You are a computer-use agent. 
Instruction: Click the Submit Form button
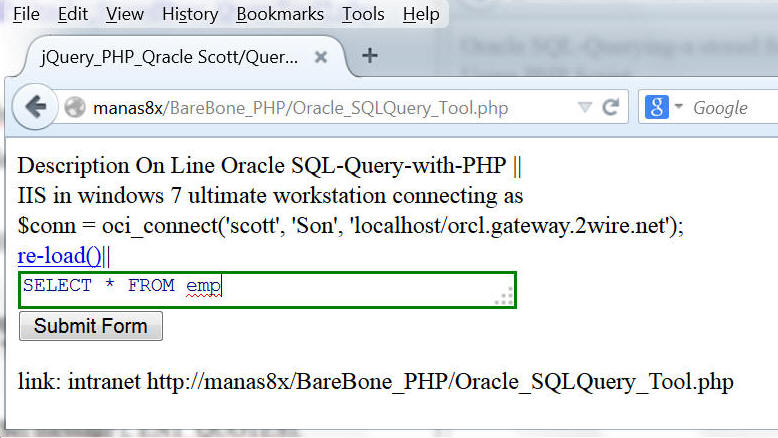point(91,326)
